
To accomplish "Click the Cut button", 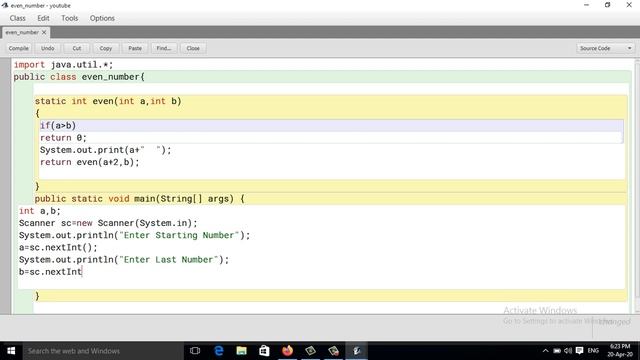I will pyautogui.click(x=77, y=48).
